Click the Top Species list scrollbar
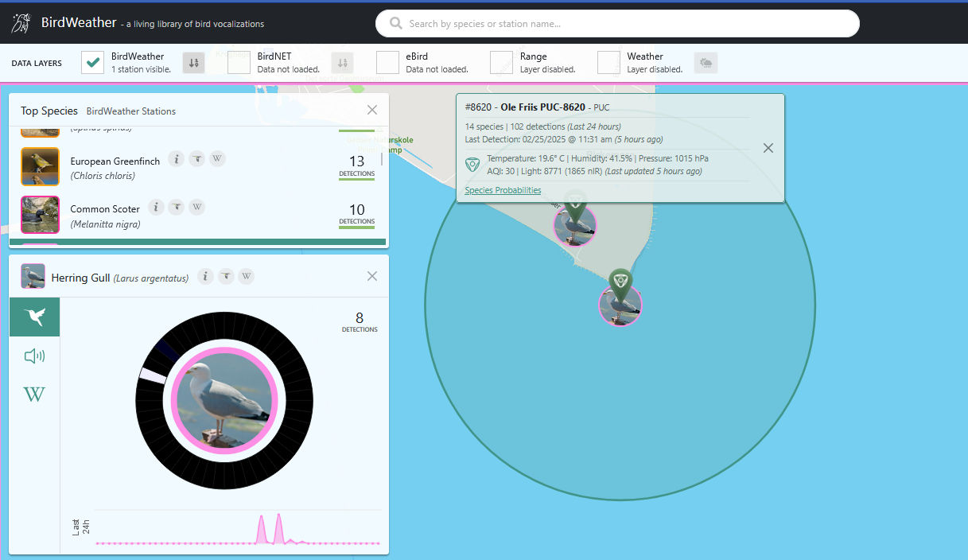 point(381,158)
